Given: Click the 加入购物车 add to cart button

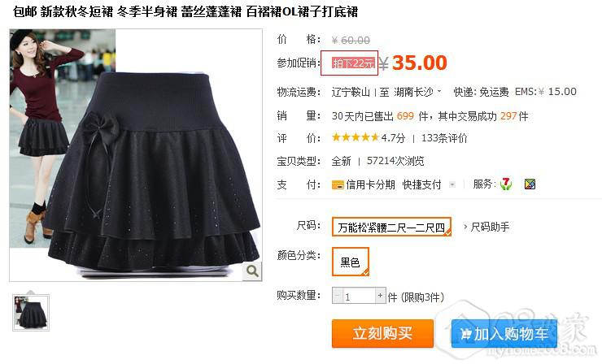Looking at the screenshot, I should pyautogui.click(x=504, y=333).
